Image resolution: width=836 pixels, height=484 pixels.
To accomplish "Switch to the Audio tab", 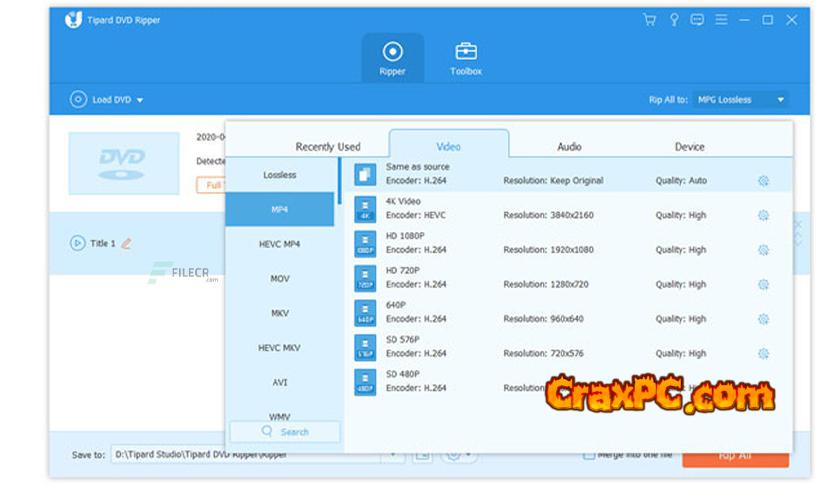I will pos(569,147).
